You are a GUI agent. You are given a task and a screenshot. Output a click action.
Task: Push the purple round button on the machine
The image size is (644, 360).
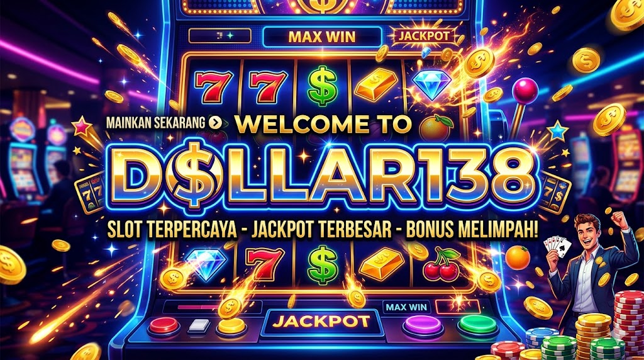[x=423, y=326]
